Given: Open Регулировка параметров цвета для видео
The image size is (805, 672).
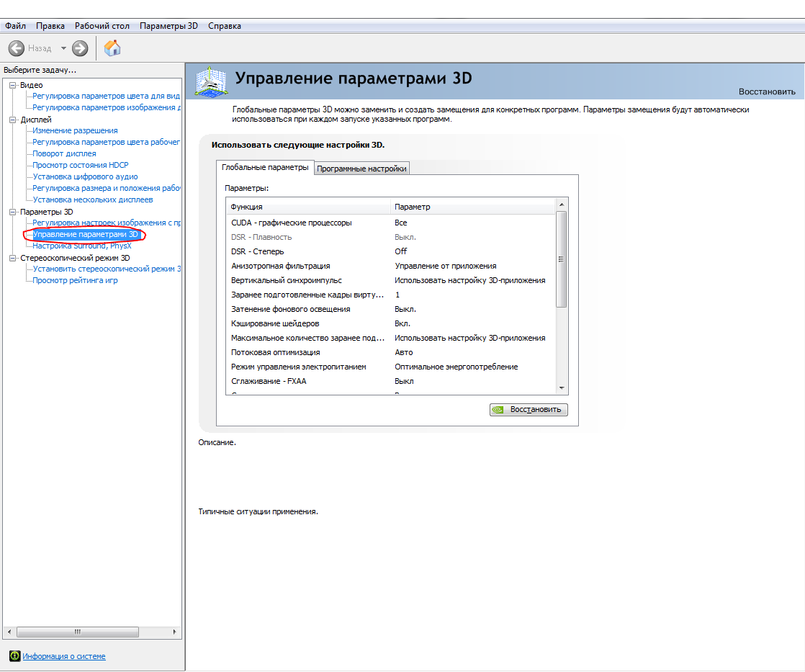Looking at the screenshot, I should 107,96.
